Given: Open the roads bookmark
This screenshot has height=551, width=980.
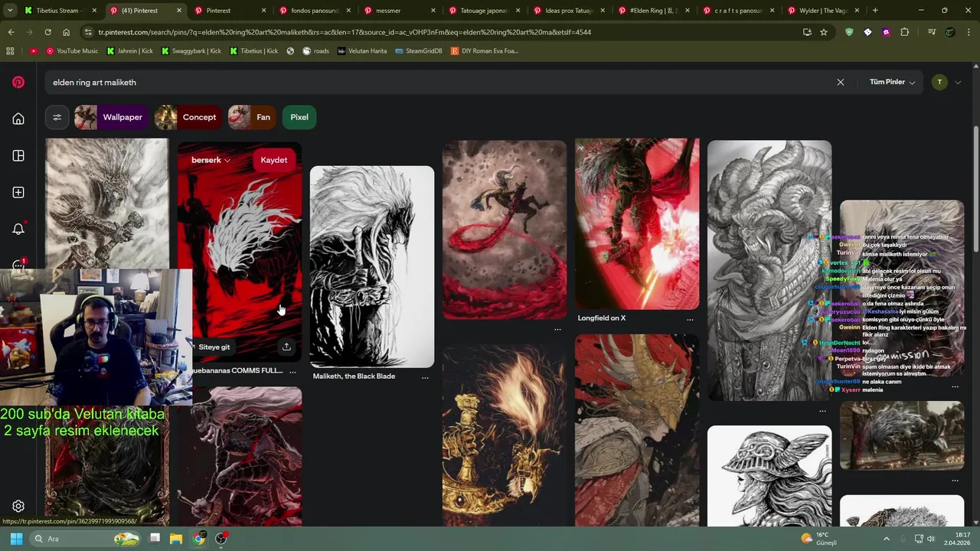Looking at the screenshot, I should [x=315, y=51].
